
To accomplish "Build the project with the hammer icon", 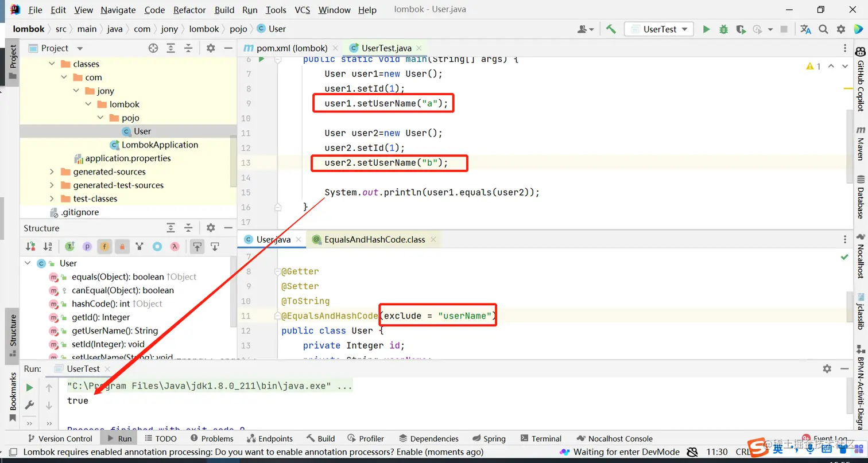I will [x=611, y=29].
